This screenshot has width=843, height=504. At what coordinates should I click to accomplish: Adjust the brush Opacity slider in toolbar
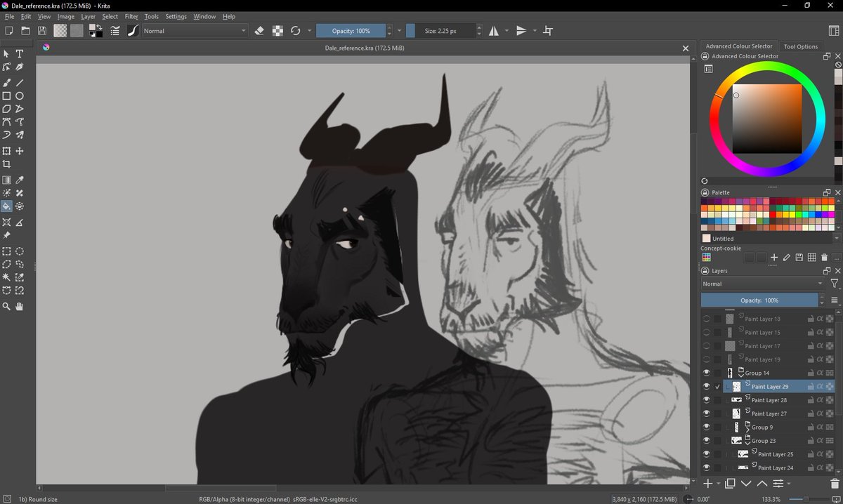(351, 31)
